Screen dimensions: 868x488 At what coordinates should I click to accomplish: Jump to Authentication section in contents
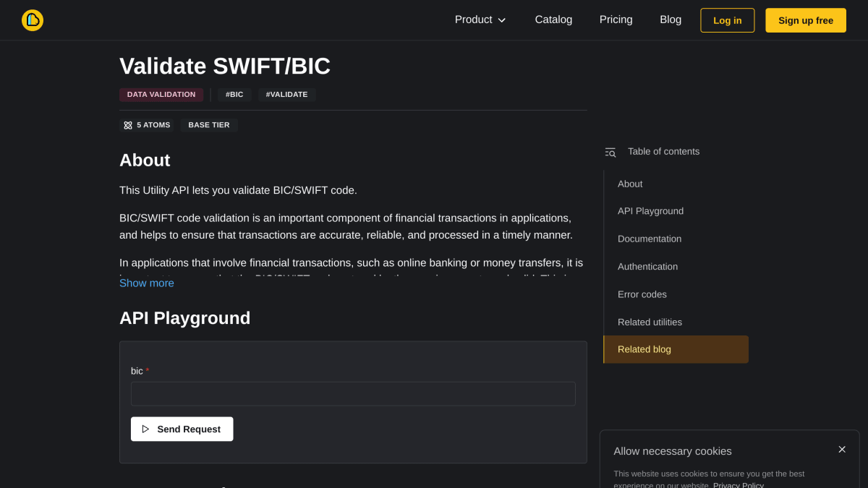(647, 267)
